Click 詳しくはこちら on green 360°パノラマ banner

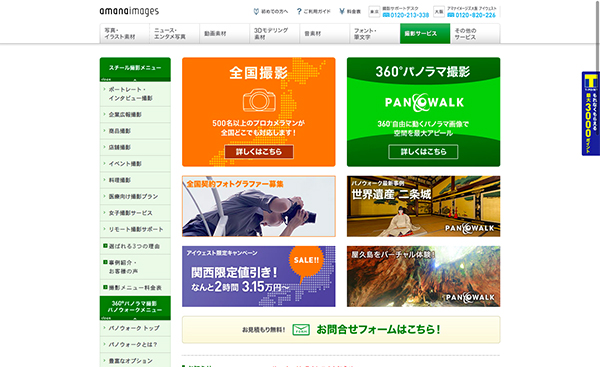[423, 152]
